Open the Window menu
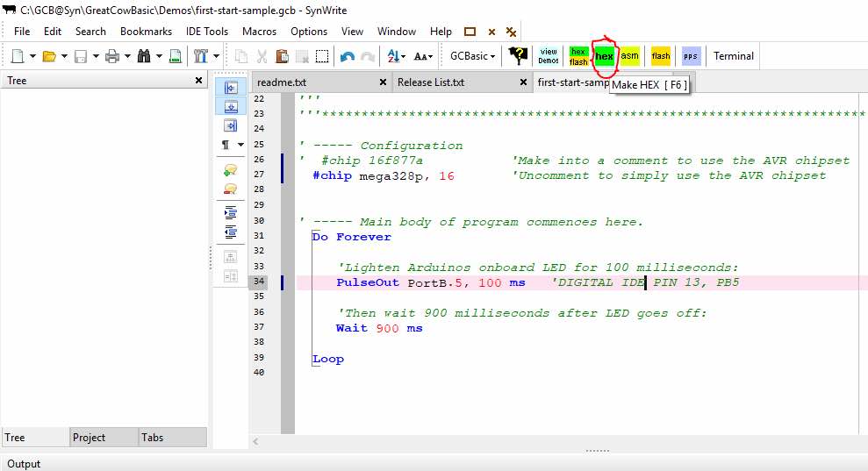The height and width of the screenshot is (471, 868). (x=397, y=32)
